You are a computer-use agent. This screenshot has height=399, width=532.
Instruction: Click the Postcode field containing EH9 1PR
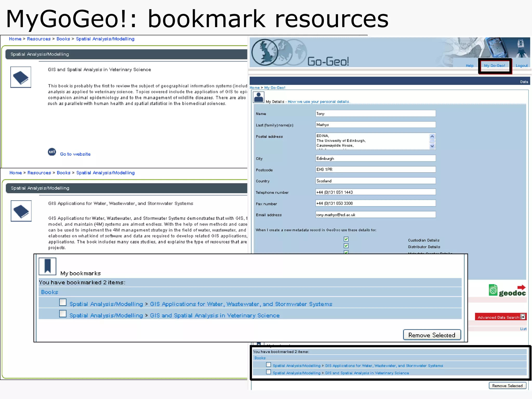375,169
